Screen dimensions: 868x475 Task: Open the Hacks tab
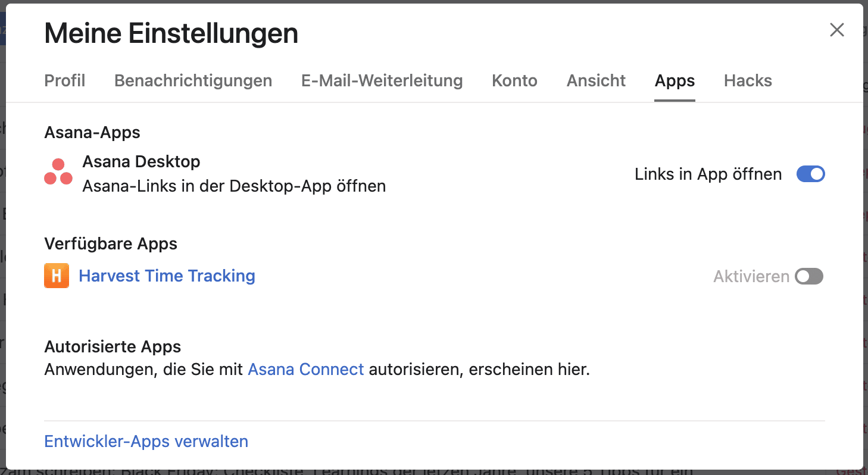[748, 80]
